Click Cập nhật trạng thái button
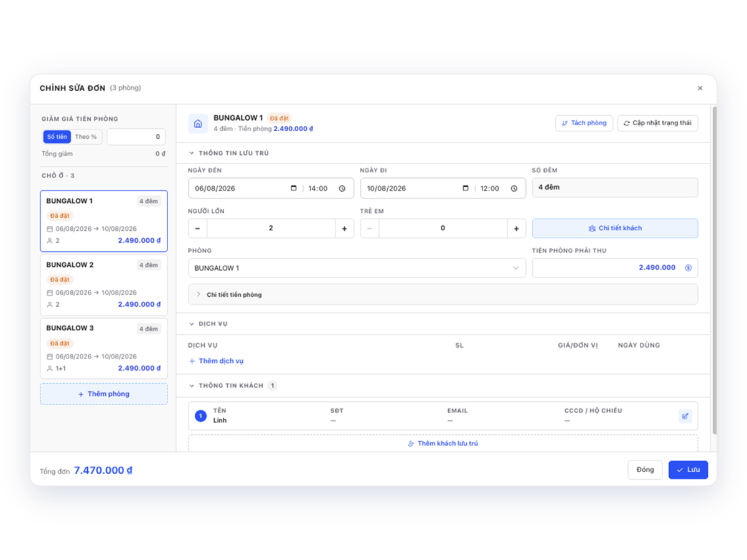Viewport: 747px width, 560px height. coord(657,123)
